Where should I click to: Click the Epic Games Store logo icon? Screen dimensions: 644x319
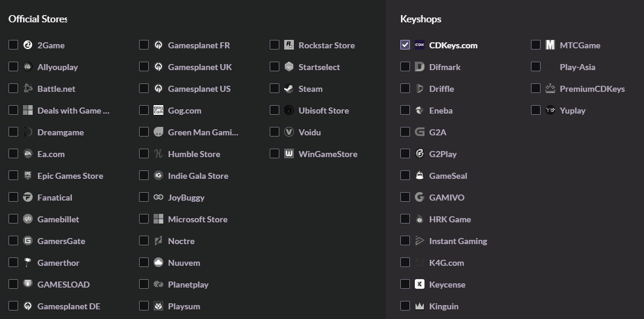point(28,175)
